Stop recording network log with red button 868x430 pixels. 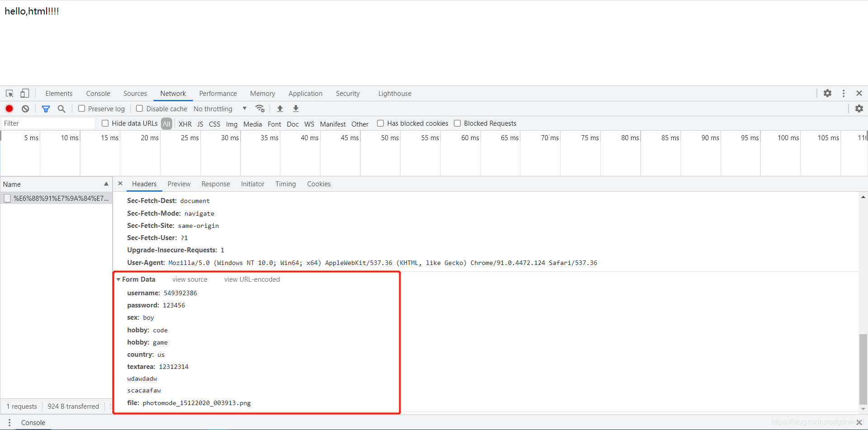click(9, 109)
